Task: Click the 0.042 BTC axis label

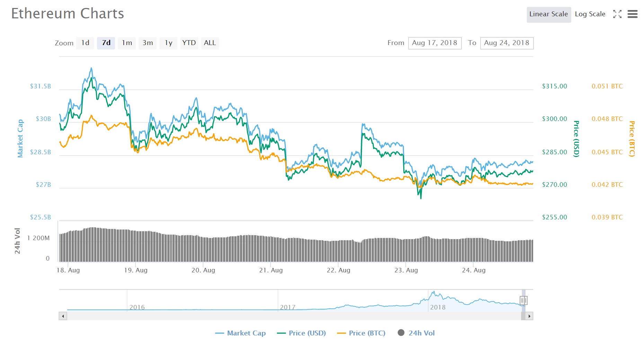Action: pos(607,185)
